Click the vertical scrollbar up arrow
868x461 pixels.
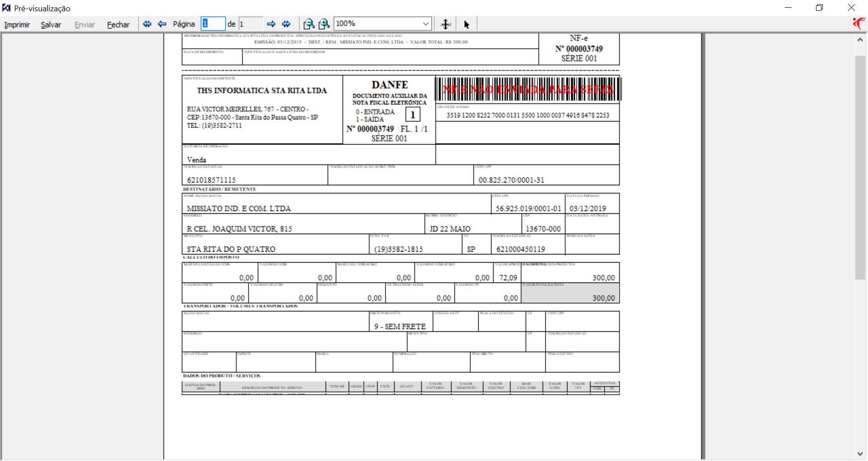coord(860,39)
